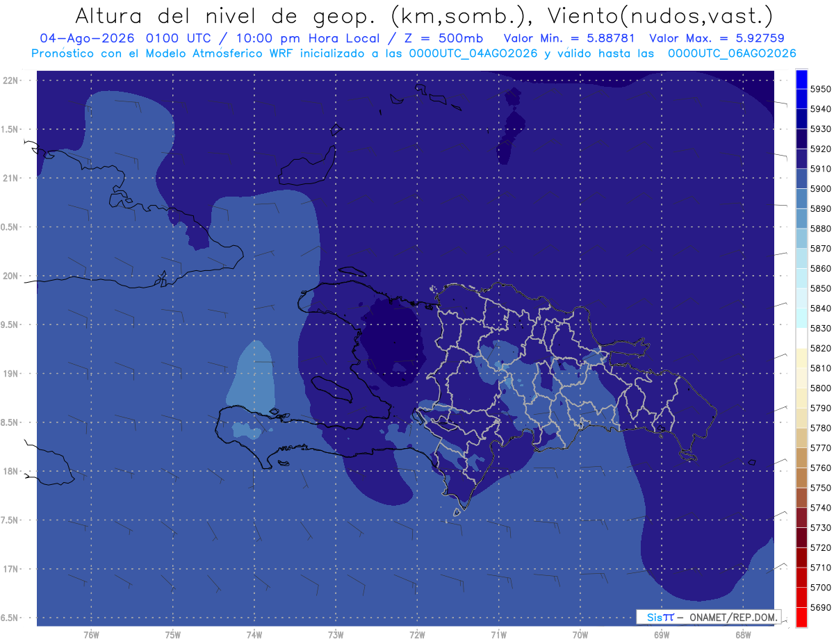Click the 73W longitude label
Screen dimensions: 834x644
(x=336, y=636)
